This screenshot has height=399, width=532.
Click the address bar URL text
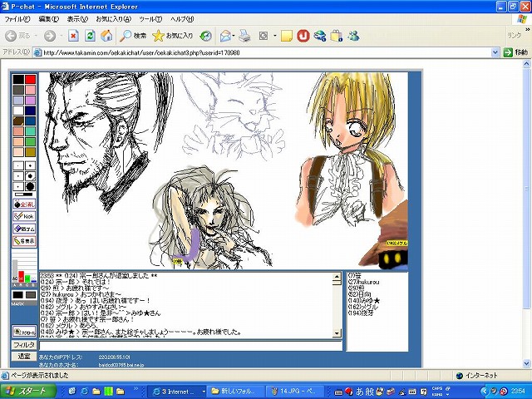(x=141, y=53)
